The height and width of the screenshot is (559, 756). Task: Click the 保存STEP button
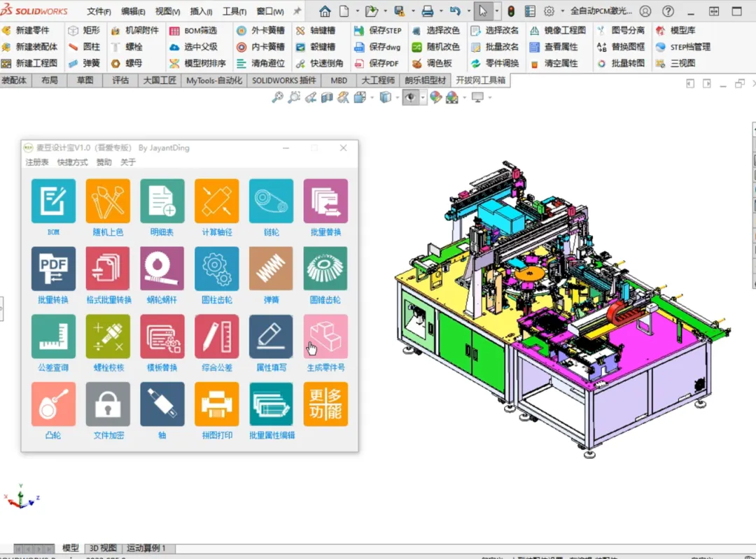(378, 30)
